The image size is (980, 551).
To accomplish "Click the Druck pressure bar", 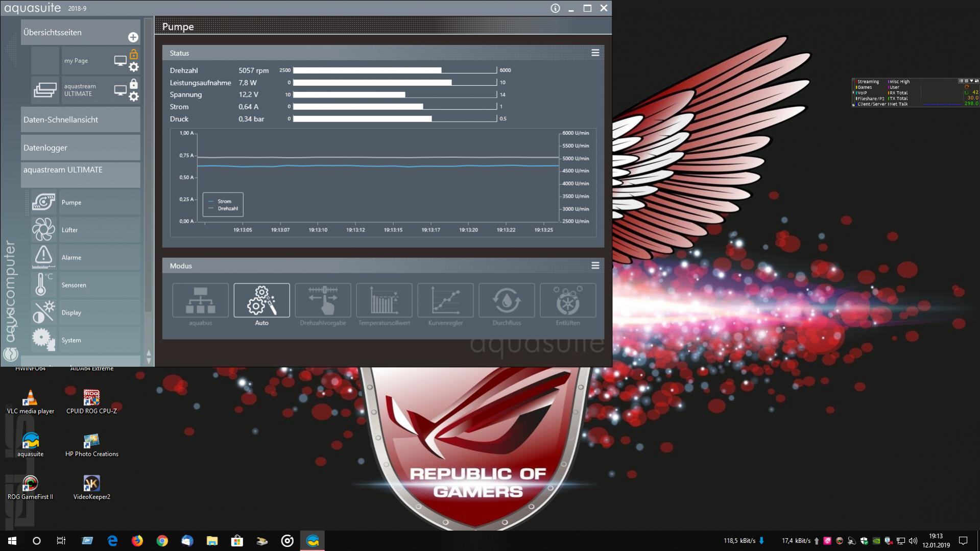I will click(395, 118).
